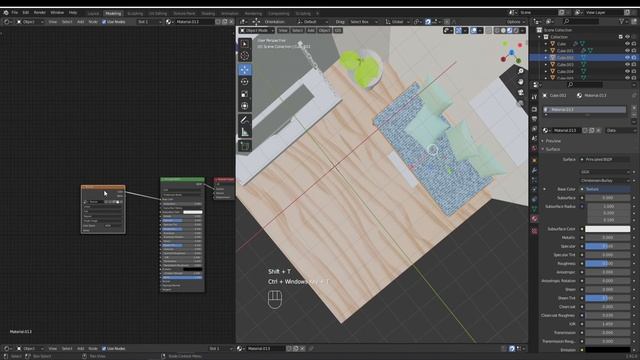Toggle Use Nodes checkbox in top node header

(104, 22)
